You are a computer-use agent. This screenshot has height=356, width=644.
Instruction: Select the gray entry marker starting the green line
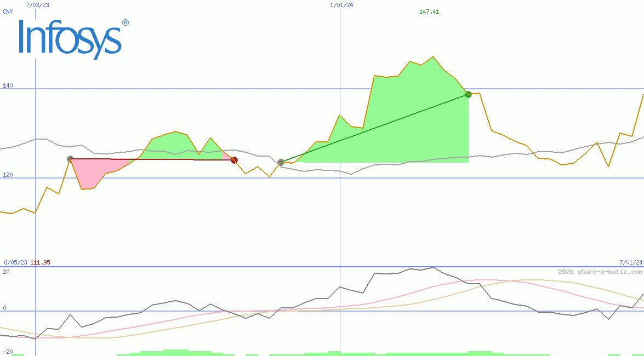point(281,163)
